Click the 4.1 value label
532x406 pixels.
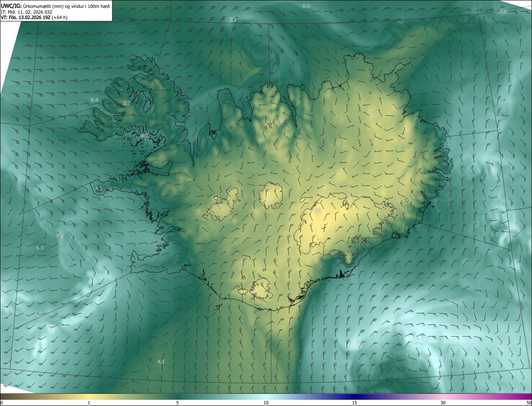click(161, 362)
